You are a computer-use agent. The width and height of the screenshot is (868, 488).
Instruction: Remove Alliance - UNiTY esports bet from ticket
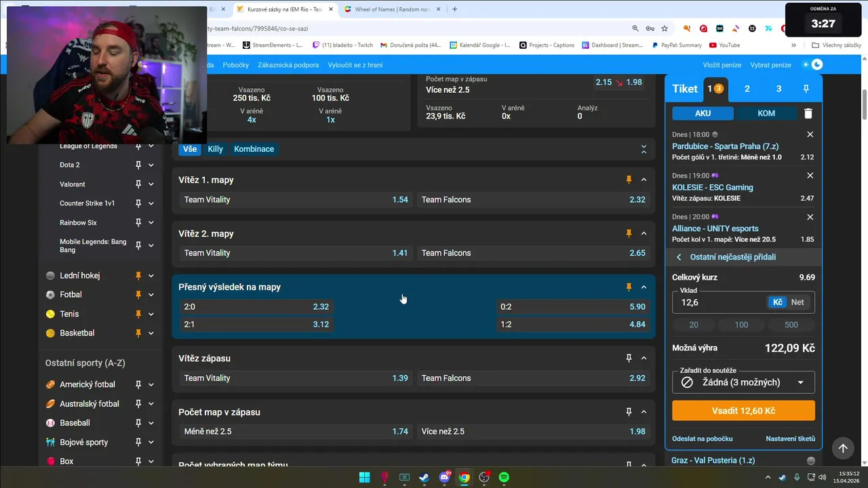(x=810, y=218)
